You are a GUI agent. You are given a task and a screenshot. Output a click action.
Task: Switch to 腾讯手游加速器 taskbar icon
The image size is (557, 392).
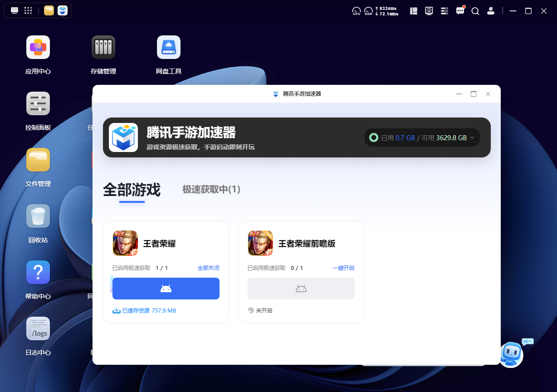pos(63,10)
